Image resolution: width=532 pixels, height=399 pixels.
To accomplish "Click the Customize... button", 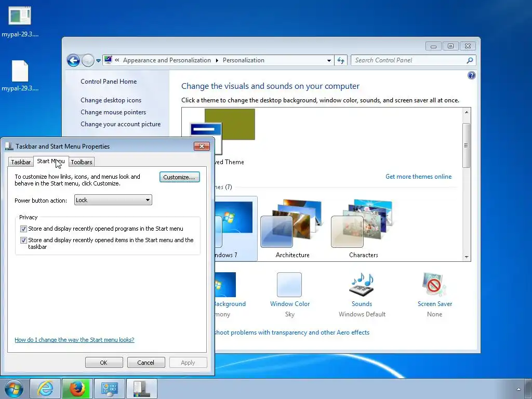I will click(x=179, y=177).
